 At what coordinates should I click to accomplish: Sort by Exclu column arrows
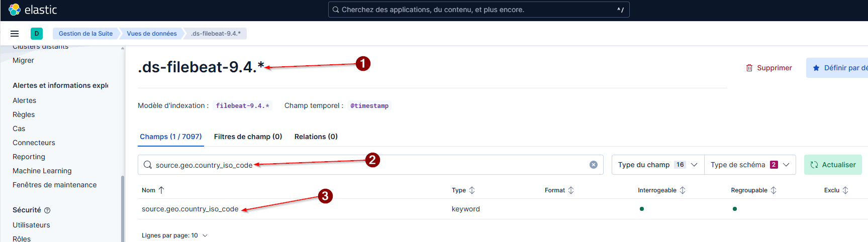[x=845, y=190]
